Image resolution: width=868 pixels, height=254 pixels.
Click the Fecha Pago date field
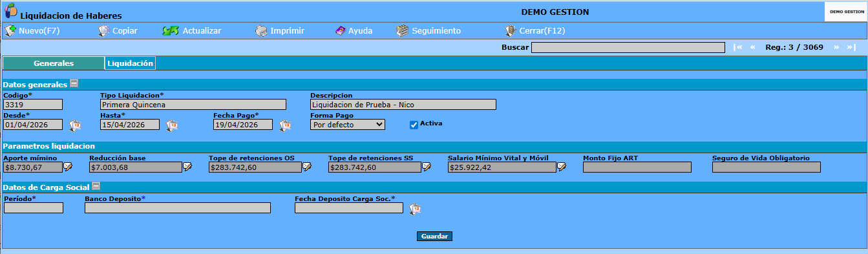243,125
